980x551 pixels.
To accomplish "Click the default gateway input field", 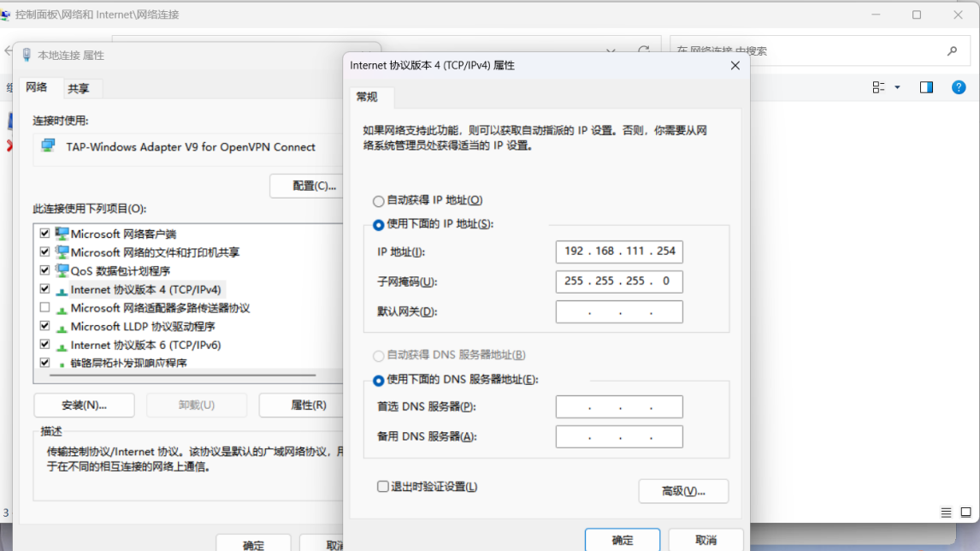I will 619,312.
